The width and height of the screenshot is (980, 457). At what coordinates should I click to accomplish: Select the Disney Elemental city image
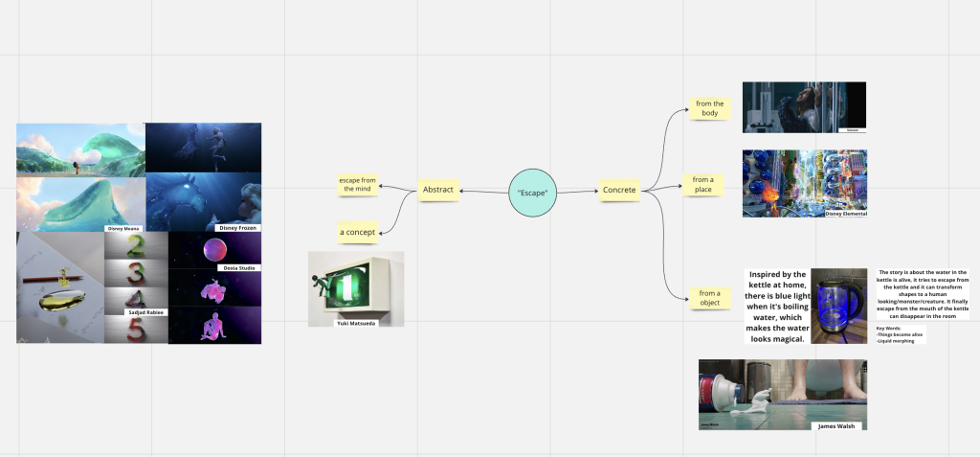(x=804, y=183)
